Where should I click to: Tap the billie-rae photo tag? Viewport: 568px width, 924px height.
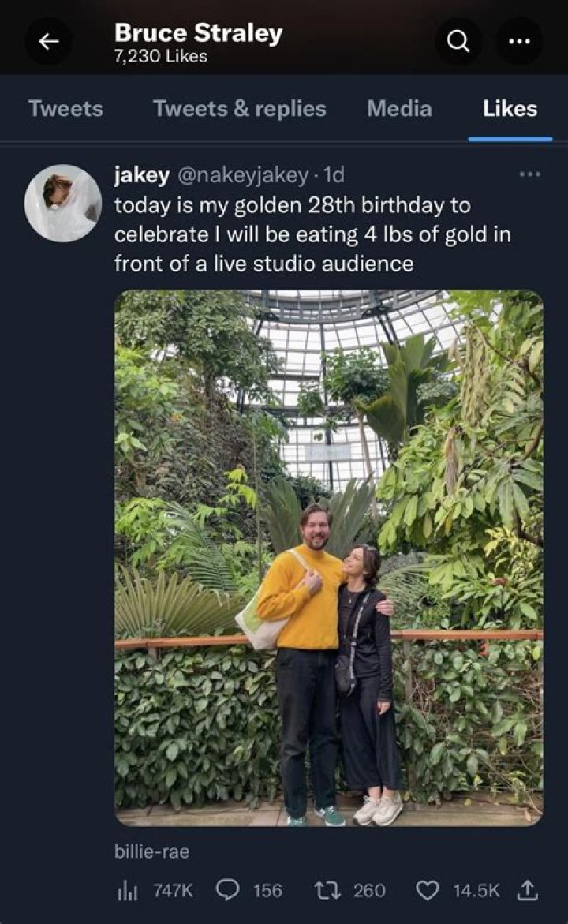tap(151, 851)
